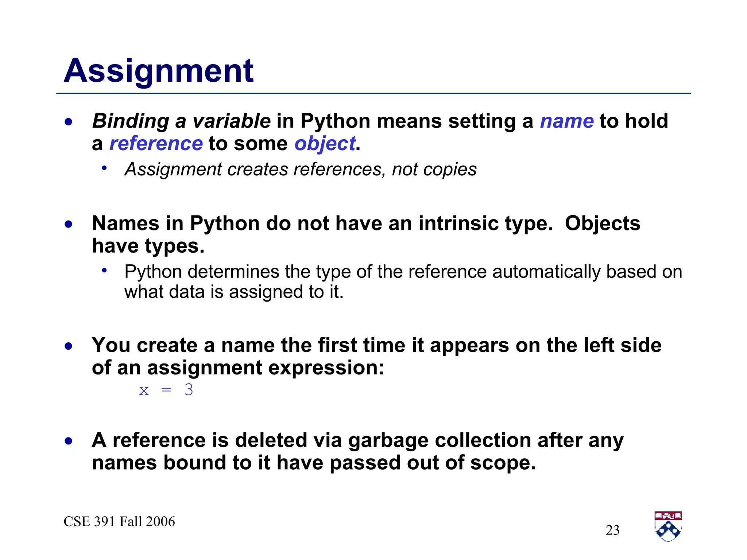
Task: Click the Penn shield logo
Action: click(668, 526)
